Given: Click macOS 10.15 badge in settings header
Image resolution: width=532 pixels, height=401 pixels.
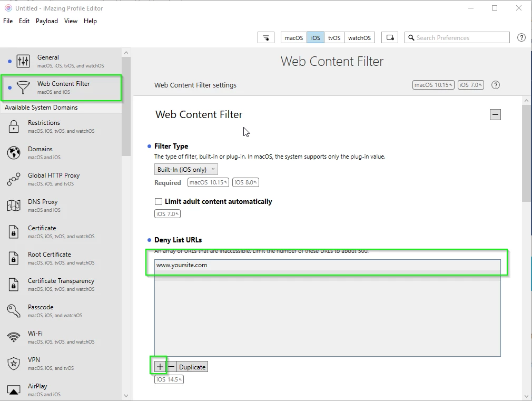Looking at the screenshot, I should click(x=434, y=85).
